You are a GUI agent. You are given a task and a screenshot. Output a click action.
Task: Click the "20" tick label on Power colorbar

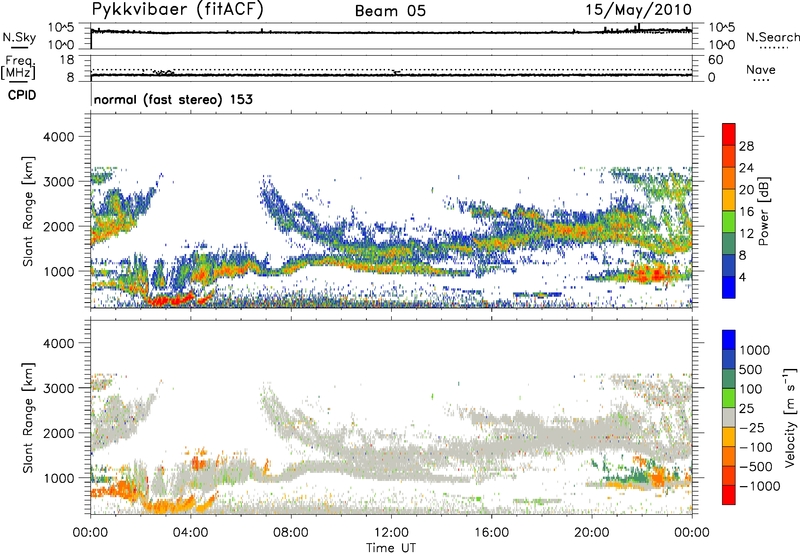pyautogui.click(x=746, y=190)
